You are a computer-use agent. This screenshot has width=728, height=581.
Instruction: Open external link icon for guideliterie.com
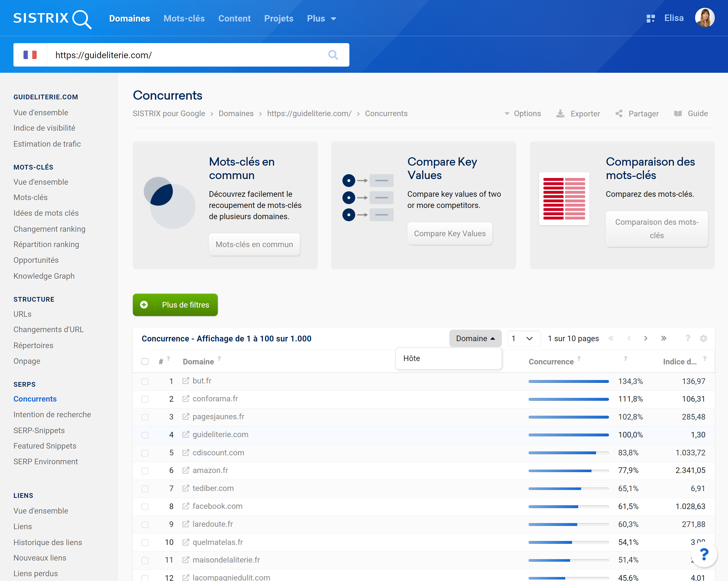pos(186,434)
